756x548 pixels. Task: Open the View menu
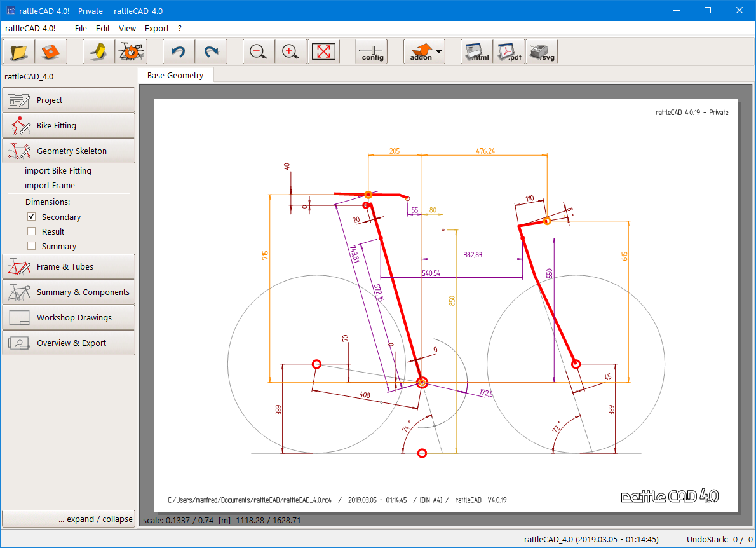pyautogui.click(x=127, y=29)
